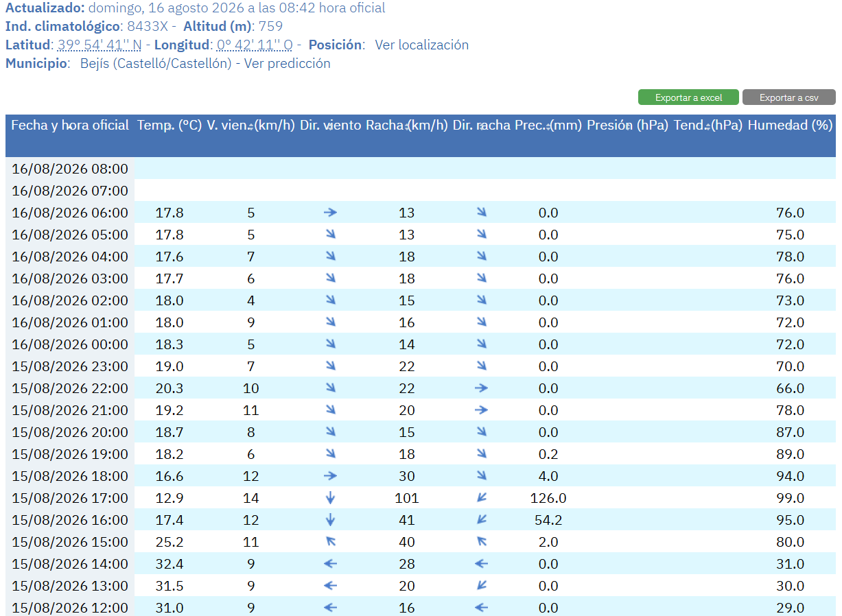The width and height of the screenshot is (842, 616).
Task: Click wind direction arrow for 16/08/2026 01:00
Action: [x=330, y=322]
